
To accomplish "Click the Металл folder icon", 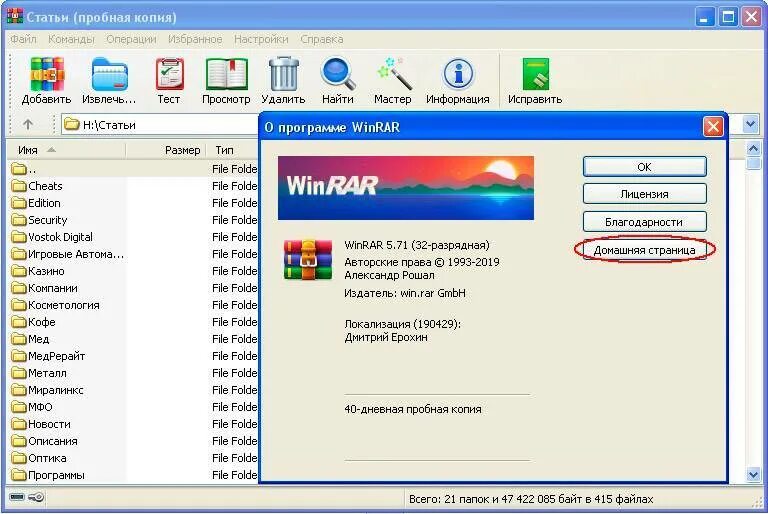I will [19, 373].
